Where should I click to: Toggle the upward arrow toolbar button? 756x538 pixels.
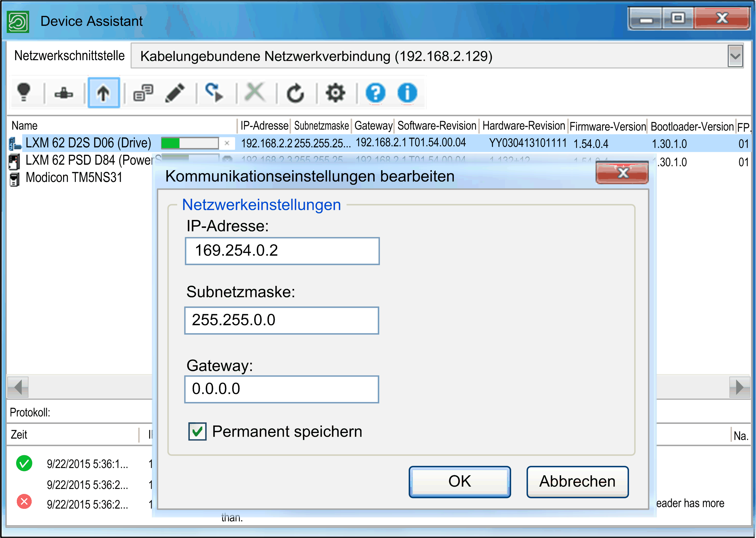pyautogui.click(x=104, y=93)
